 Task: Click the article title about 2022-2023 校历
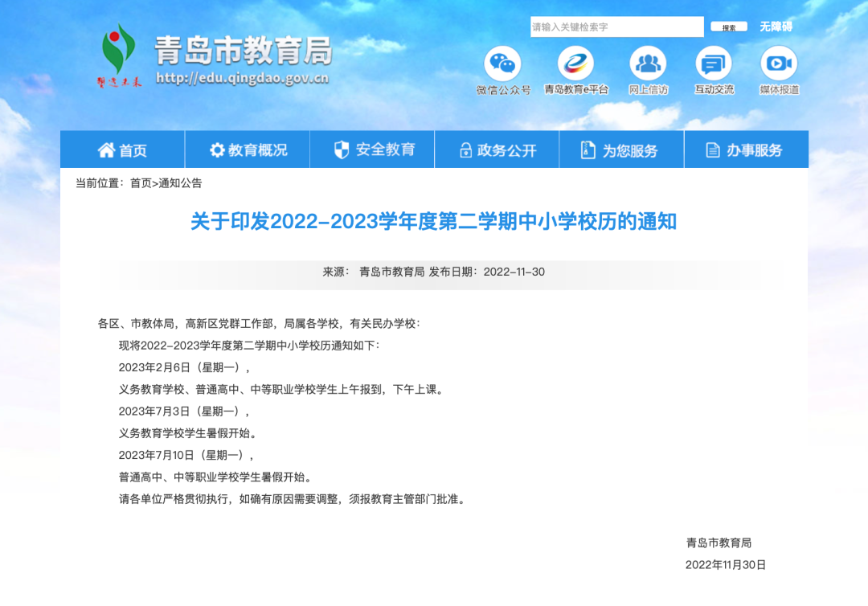[433, 221]
